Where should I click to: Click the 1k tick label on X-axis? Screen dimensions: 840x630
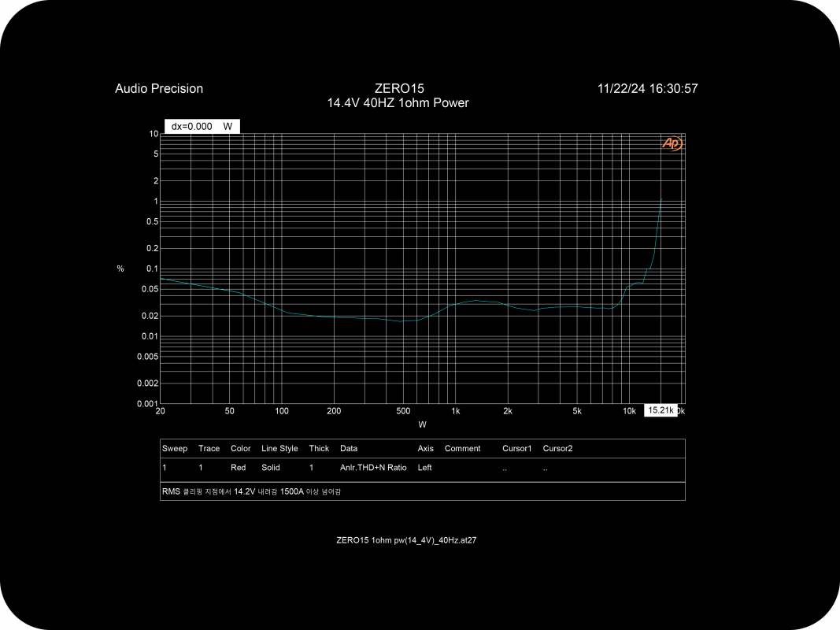455,411
